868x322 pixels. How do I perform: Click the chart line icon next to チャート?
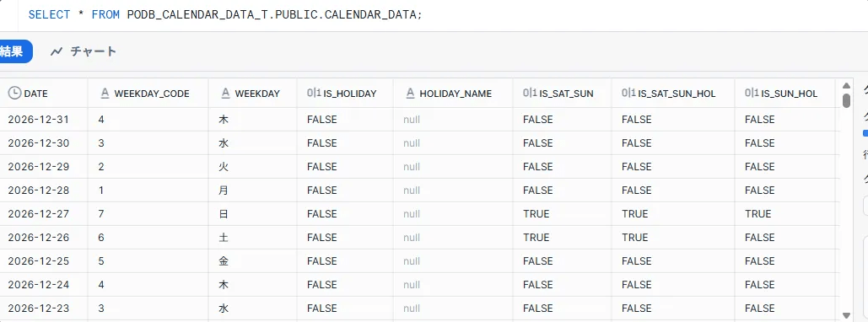(57, 51)
